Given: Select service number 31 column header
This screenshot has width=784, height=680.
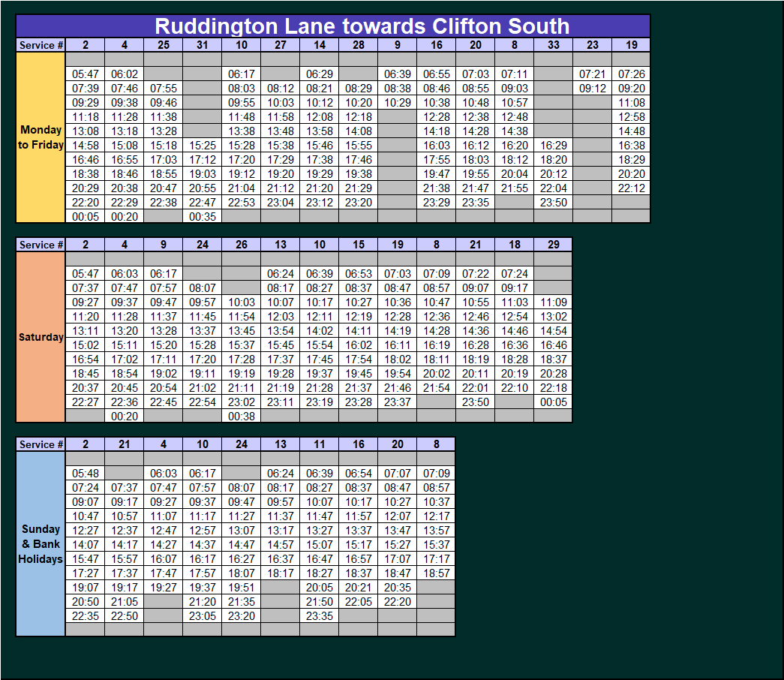Looking at the screenshot, I should coord(203,45).
